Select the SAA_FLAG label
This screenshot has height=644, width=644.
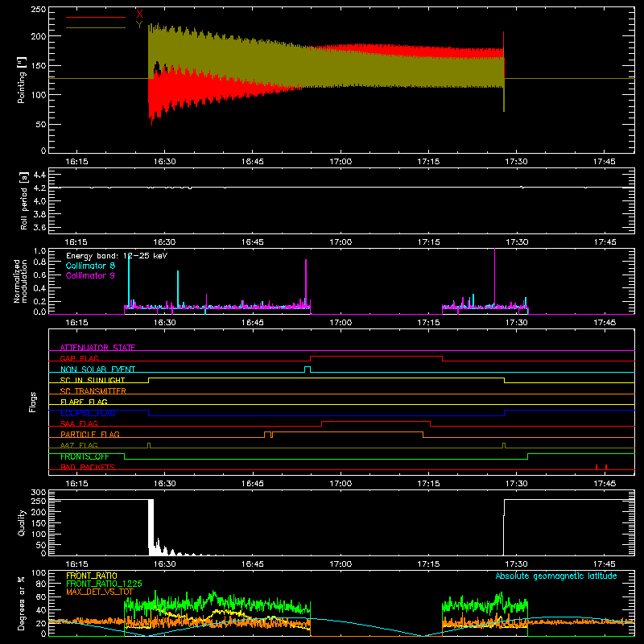79,423
